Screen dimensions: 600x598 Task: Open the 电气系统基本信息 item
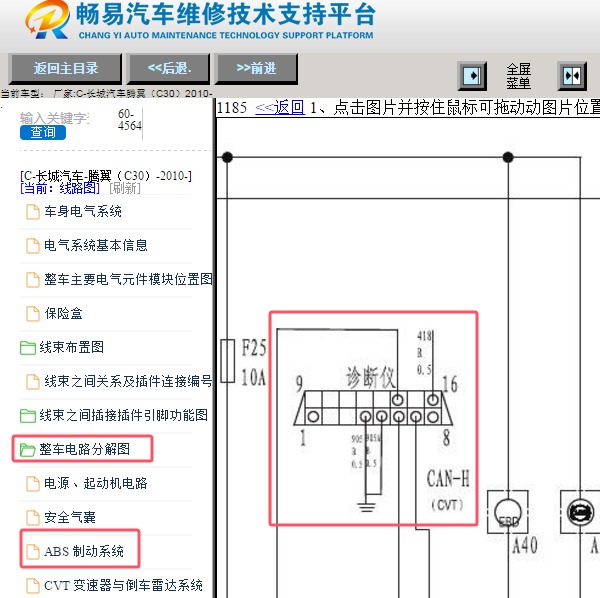point(96,245)
